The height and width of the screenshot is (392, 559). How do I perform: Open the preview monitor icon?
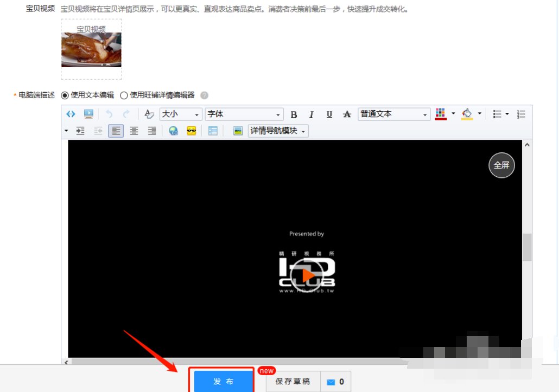click(x=88, y=114)
